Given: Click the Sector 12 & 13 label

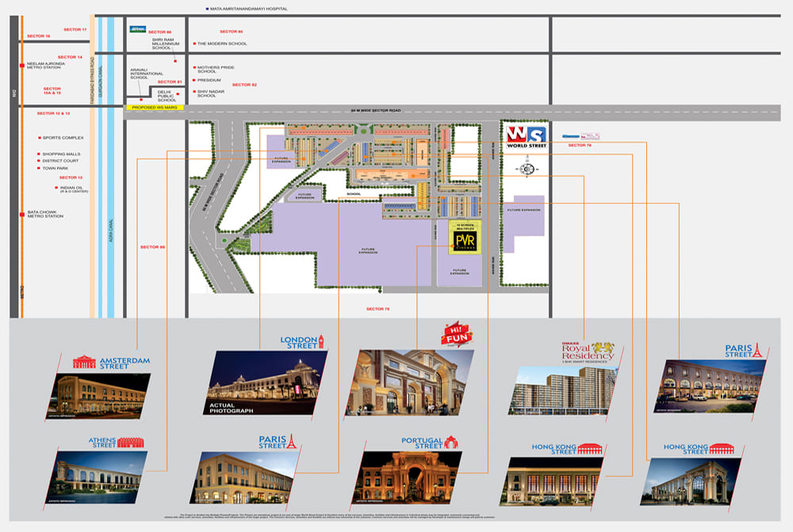Looking at the screenshot, I should (54, 113).
